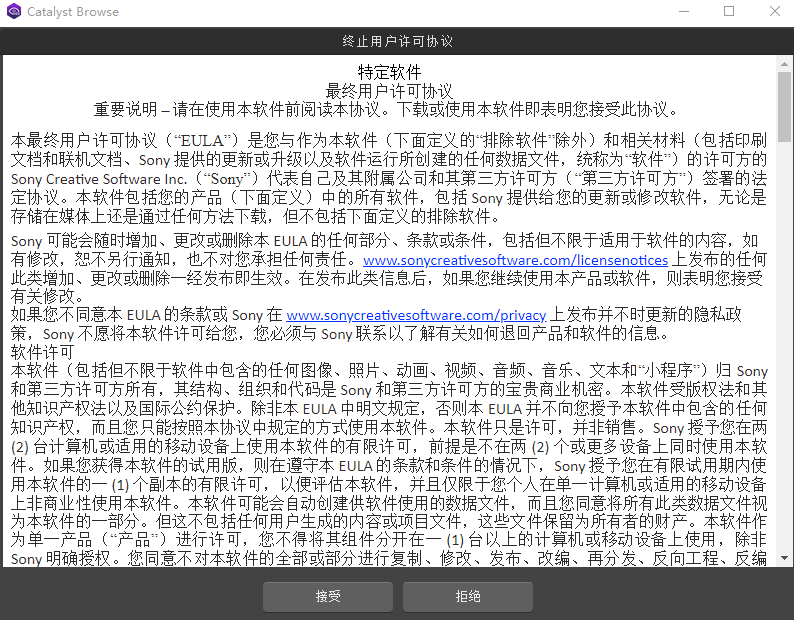Click the 拒绝 (Decline) button
794x620 pixels.
(x=467, y=596)
